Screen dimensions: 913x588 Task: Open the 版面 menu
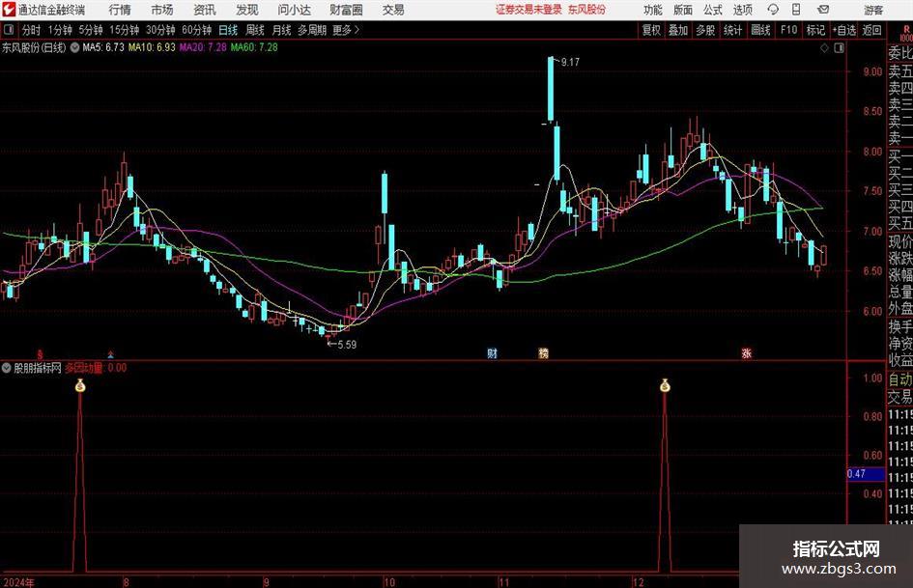[x=682, y=10]
